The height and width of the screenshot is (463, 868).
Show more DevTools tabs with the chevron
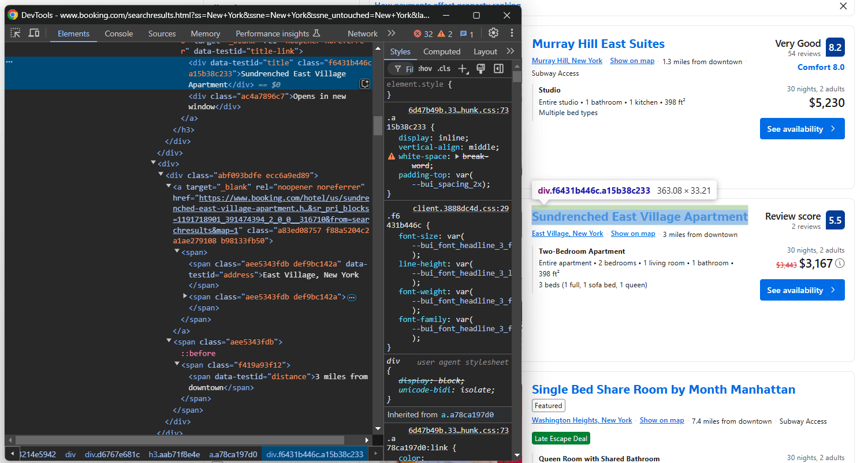point(392,33)
